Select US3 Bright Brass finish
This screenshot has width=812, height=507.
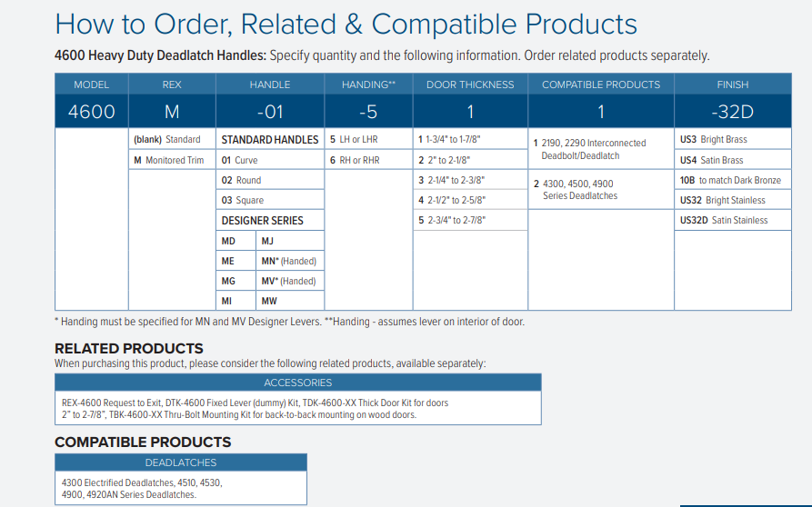[714, 140]
